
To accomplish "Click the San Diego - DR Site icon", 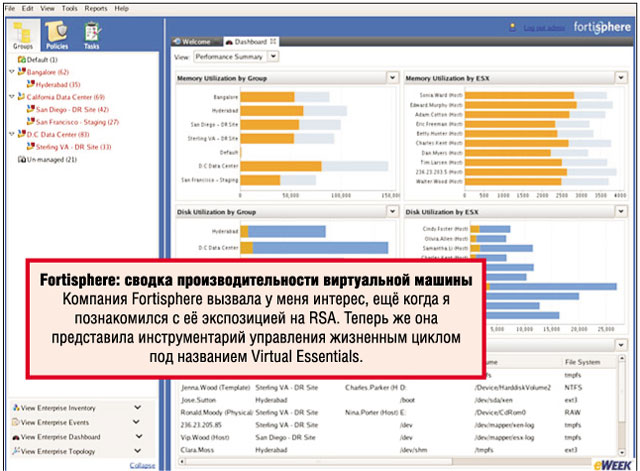I will (x=31, y=109).
